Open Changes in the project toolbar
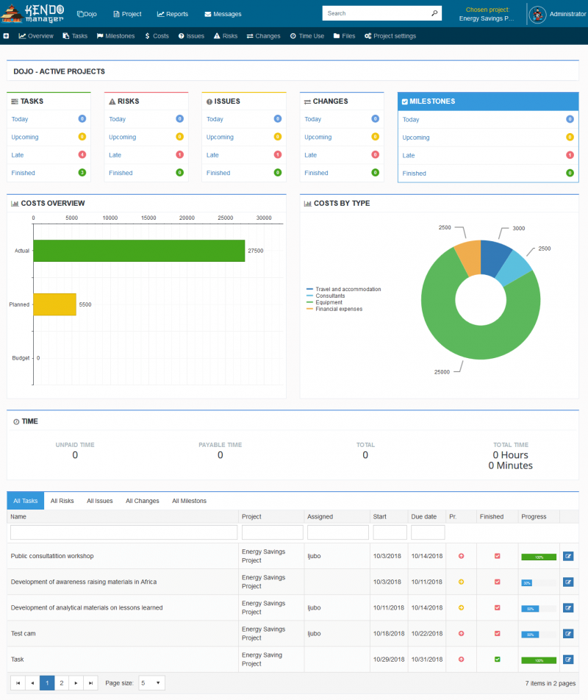 [264, 36]
